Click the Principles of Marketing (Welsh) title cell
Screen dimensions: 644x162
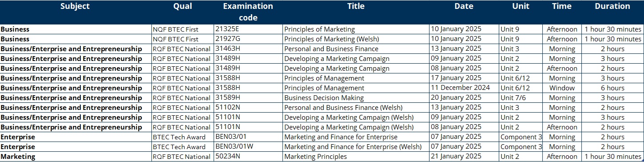[356, 39]
